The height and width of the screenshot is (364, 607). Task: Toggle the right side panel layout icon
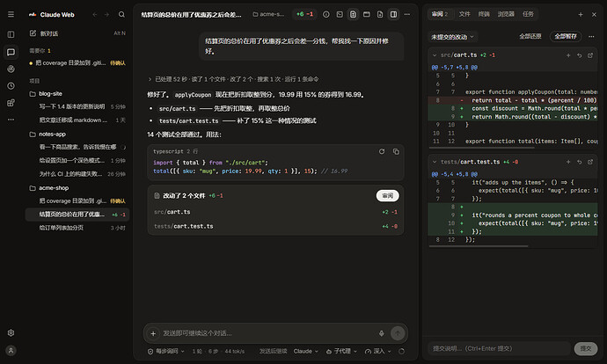393,14
